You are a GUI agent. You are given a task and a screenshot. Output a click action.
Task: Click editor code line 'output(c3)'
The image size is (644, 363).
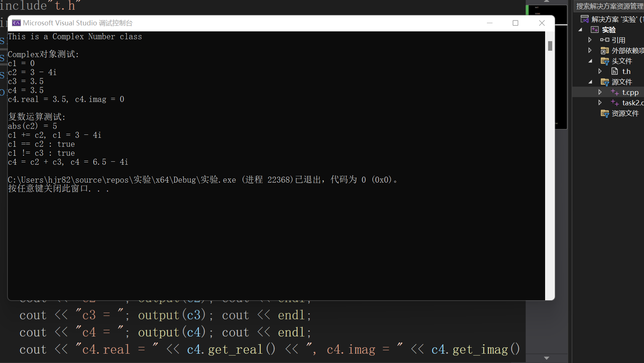tap(172, 315)
